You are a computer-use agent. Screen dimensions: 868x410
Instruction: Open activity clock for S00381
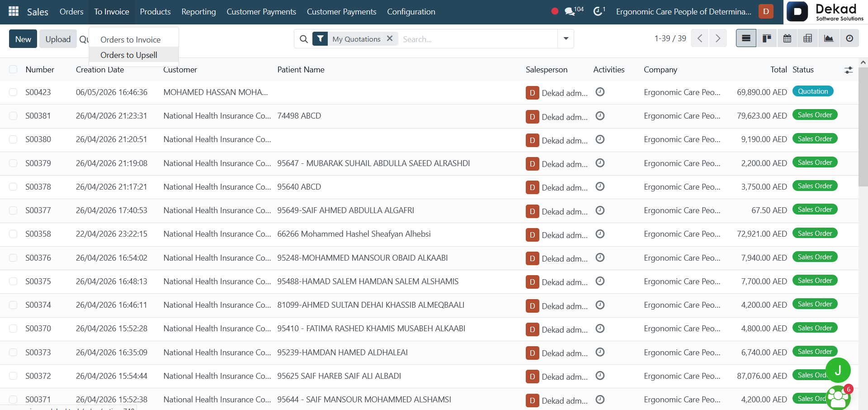(x=600, y=116)
